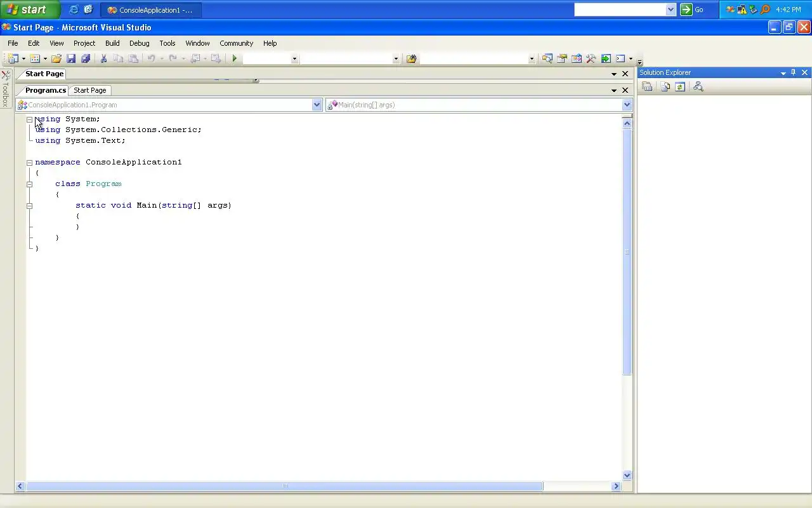The height and width of the screenshot is (508, 812).
Task: Switch to the Program.cs tab
Action: pyautogui.click(x=46, y=90)
